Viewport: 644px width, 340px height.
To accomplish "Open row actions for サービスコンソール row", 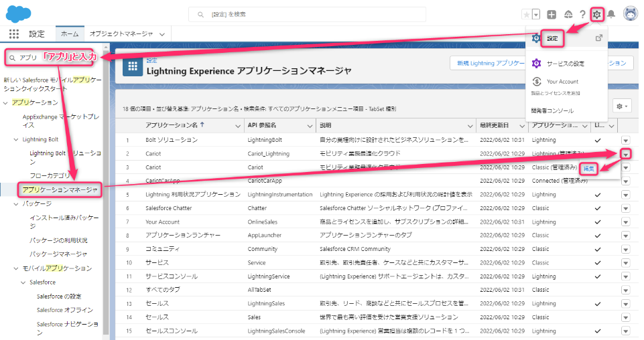I will click(625, 276).
